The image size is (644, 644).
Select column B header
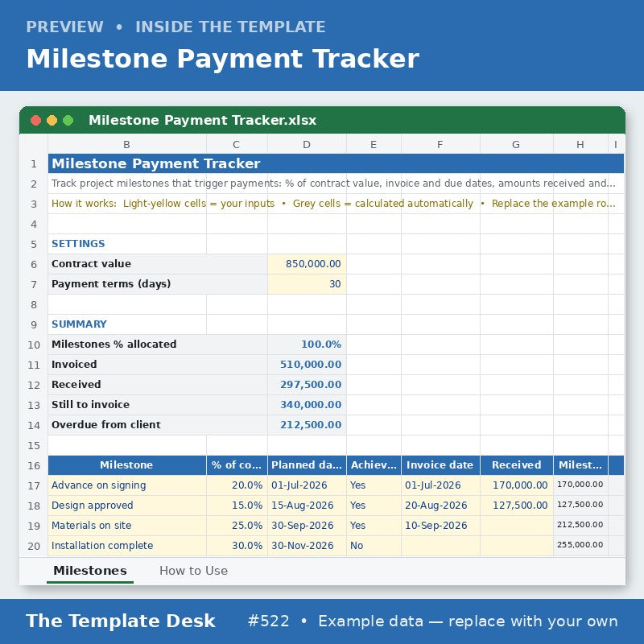click(127, 144)
